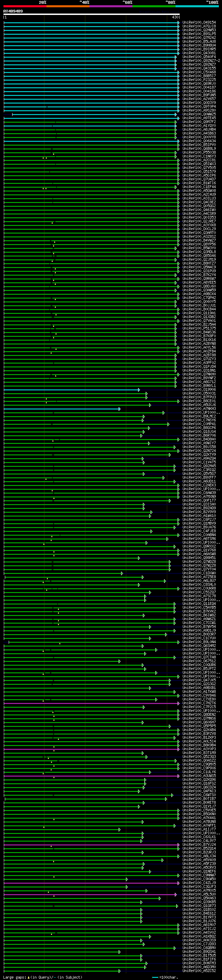Select label UniRef100_B4D8A0
The image size is (222, 980).
click(x=199, y=439)
